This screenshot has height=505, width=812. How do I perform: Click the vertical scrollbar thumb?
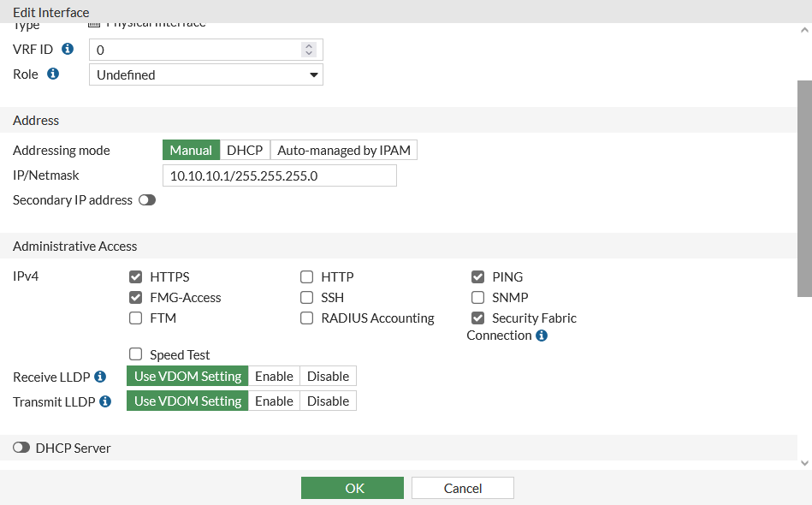point(804,188)
